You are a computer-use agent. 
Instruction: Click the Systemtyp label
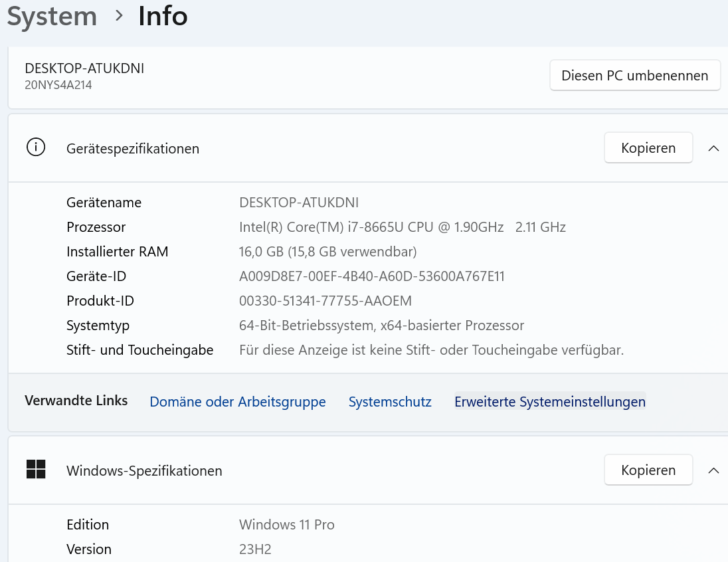(98, 326)
